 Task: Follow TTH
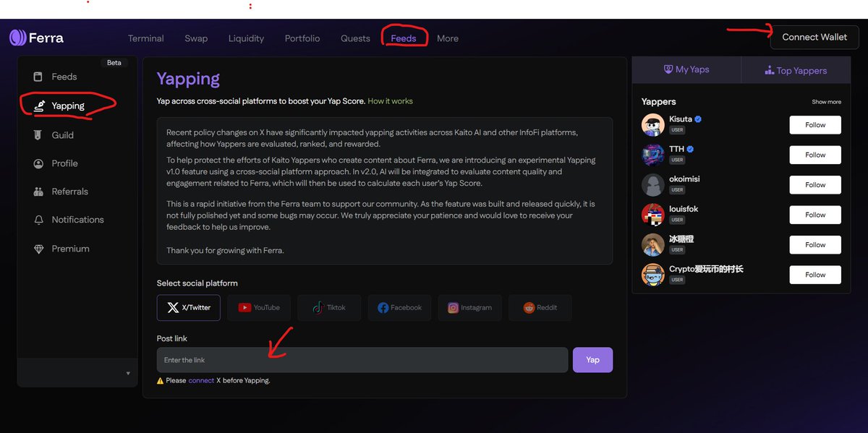[x=815, y=155]
